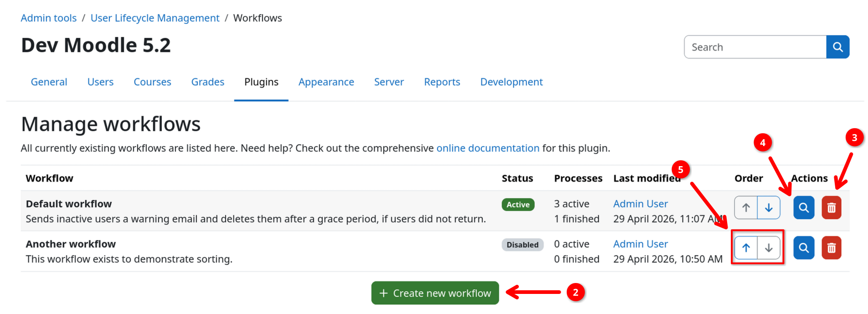This screenshot has height=314, width=868.
Task: Switch to the Development tab
Action: [511, 82]
